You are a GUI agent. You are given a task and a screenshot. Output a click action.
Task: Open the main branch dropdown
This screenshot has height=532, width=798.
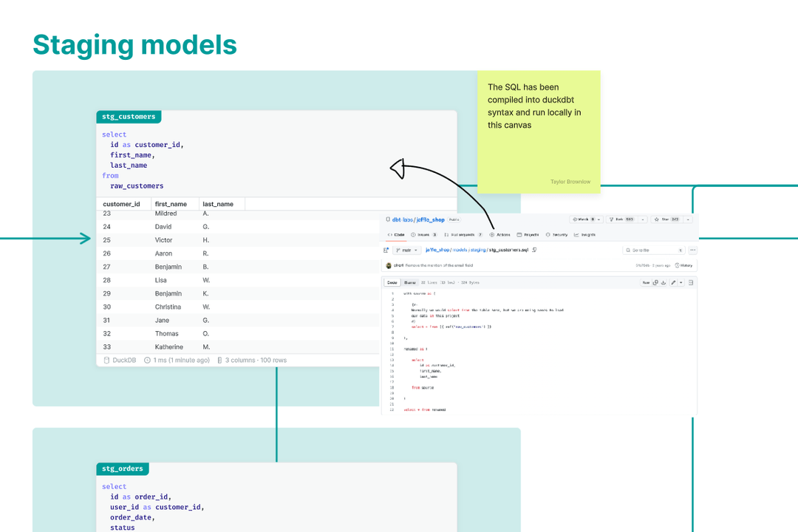[x=408, y=250]
